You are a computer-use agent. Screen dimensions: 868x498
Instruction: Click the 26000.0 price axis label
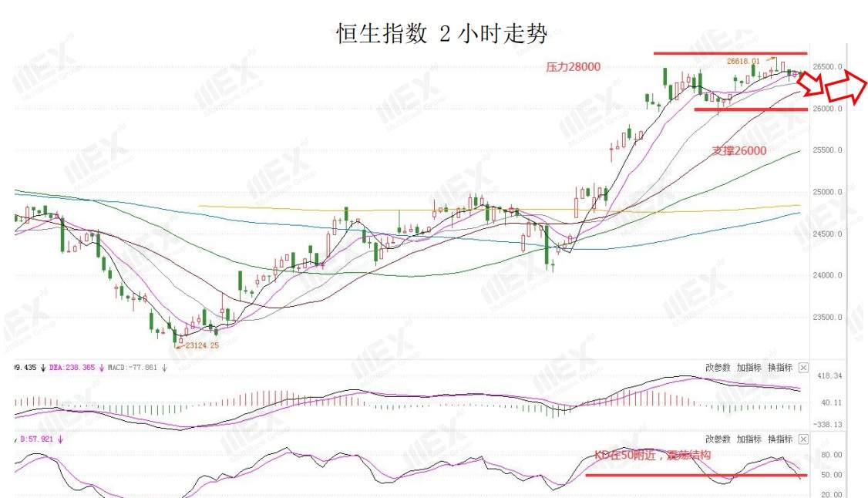[828, 109]
